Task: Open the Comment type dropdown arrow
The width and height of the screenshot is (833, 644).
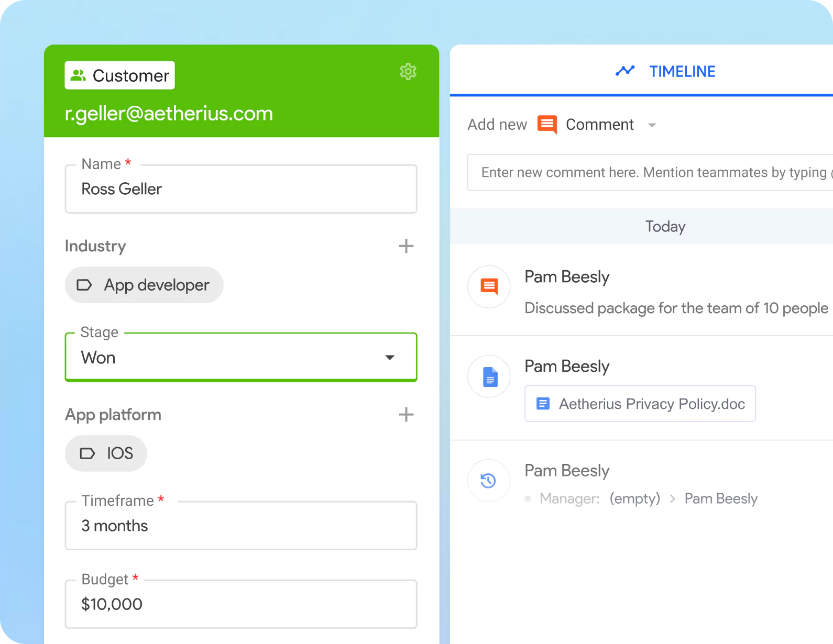Action: (652, 125)
